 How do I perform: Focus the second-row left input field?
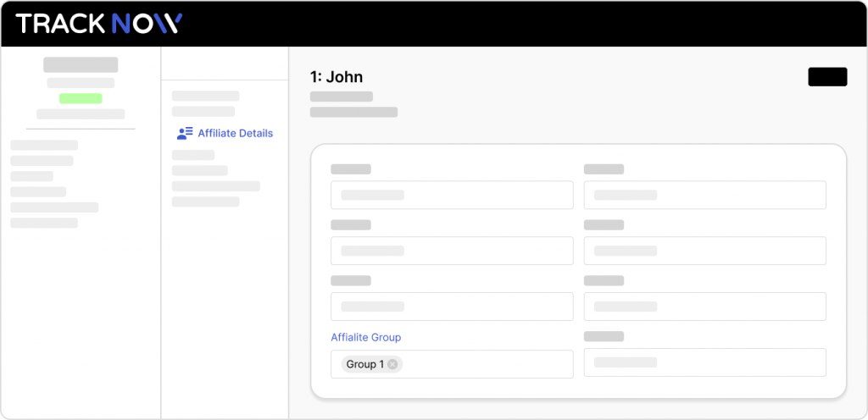click(x=452, y=251)
